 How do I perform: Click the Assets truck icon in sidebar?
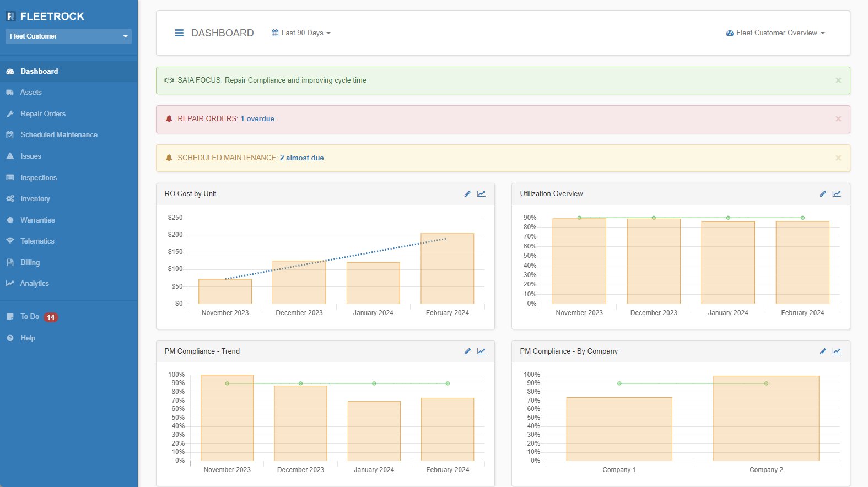click(10, 93)
